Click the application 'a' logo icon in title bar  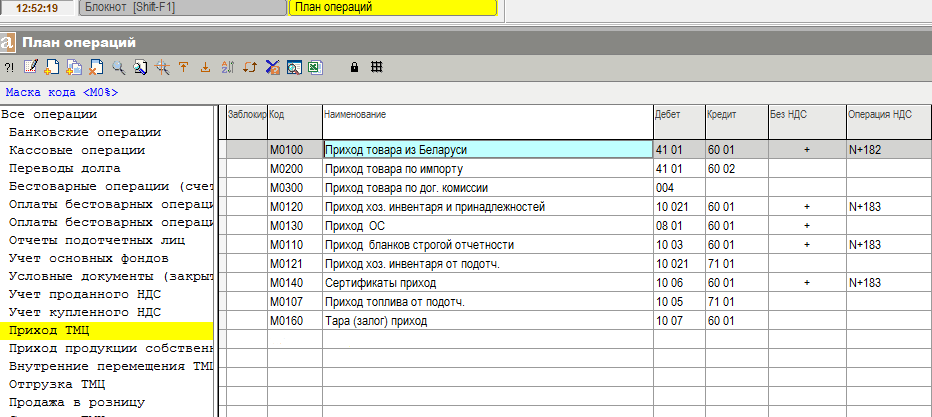click(x=7, y=43)
